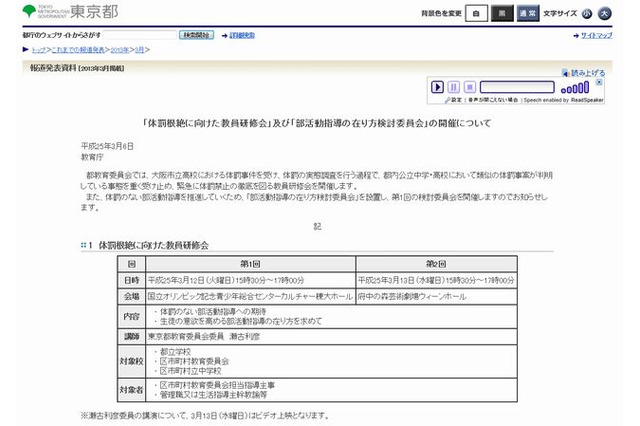The image size is (640, 426).
Task: Go to これまでの報道発表 breadcrumb link
Action: (x=78, y=50)
